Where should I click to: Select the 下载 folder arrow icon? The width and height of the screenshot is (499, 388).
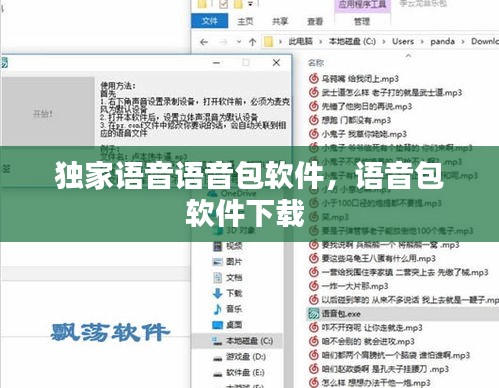coord(217,293)
